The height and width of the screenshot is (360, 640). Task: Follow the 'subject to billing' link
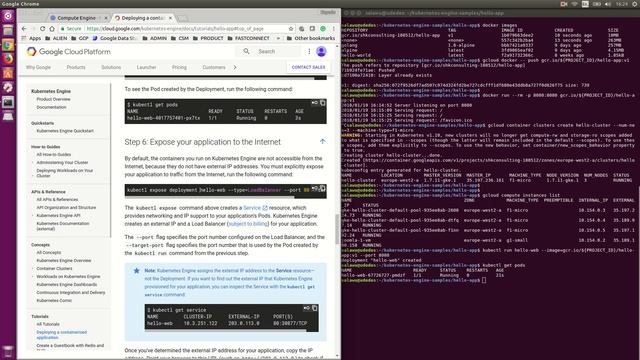(248, 224)
